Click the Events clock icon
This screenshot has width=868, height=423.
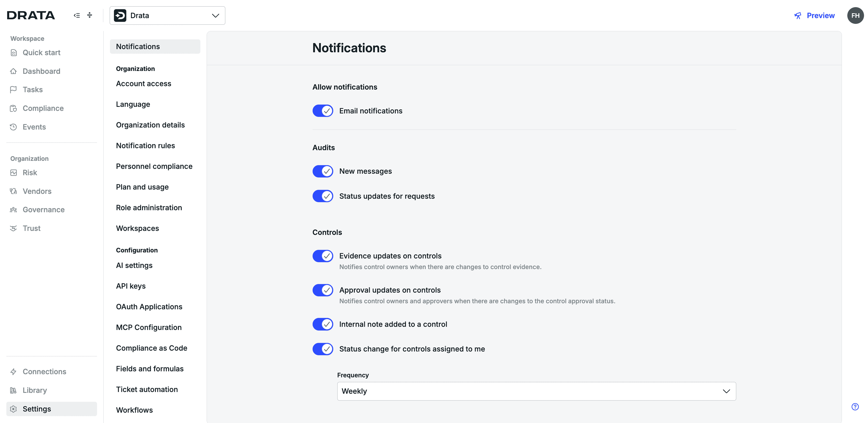pyautogui.click(x=13, y=127)
